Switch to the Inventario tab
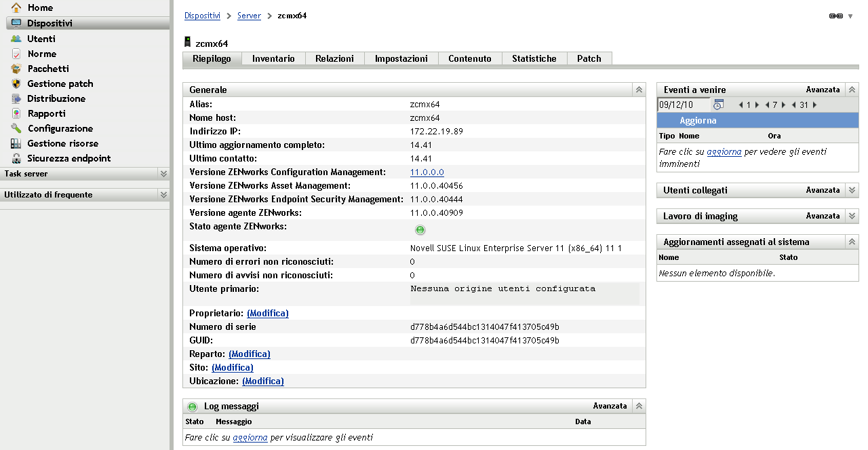Viewport: 868px width, 450px height. [x=273, y=59]
